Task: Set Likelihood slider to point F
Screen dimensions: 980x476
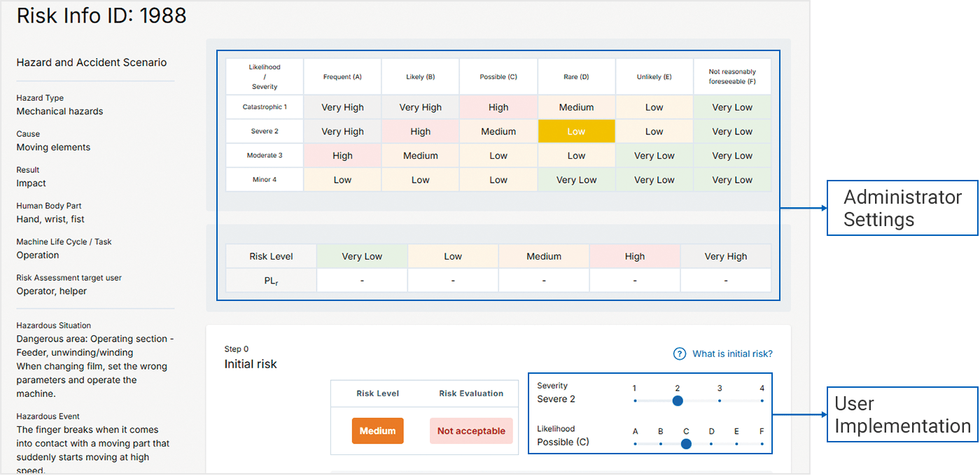Action: tap(762, 444)
